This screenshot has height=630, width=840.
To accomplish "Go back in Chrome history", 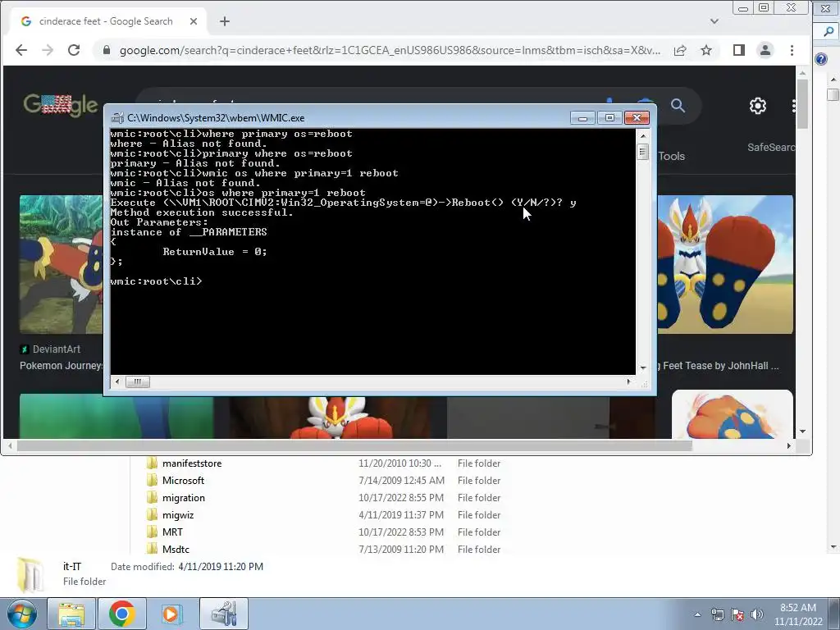I will (21, 50).
